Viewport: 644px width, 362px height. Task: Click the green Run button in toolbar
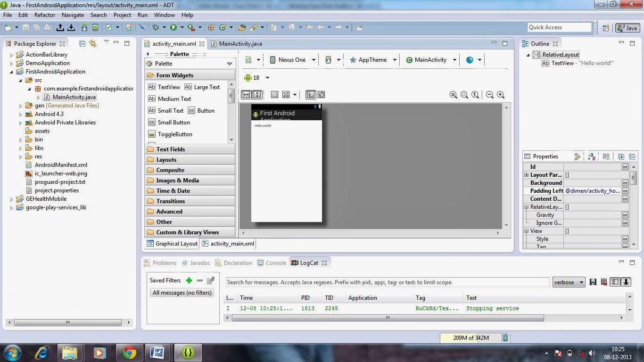coord(173,28)
